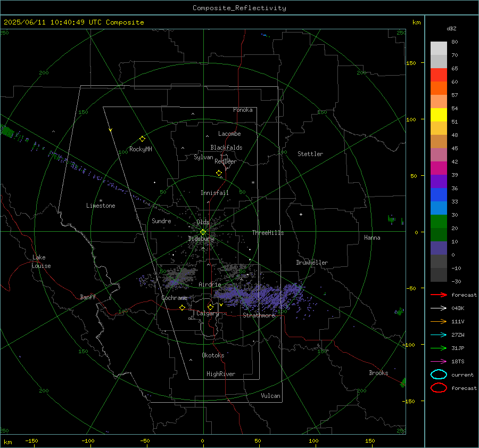This screenshot has height=448, width=479.
Task: Click the Sundre town label
Action: [x=161, y=221]
